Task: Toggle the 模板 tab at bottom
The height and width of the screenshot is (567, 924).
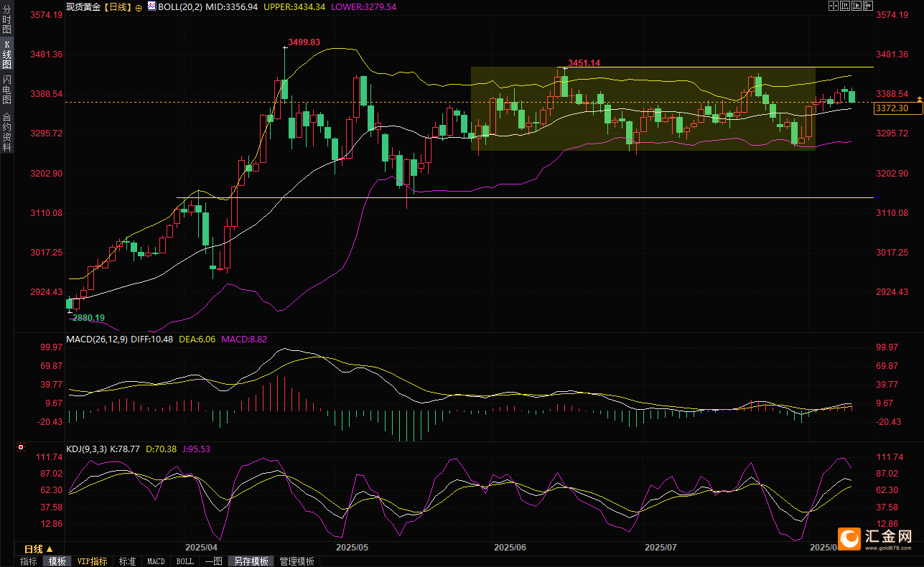Action: click(x=57, y=561)
